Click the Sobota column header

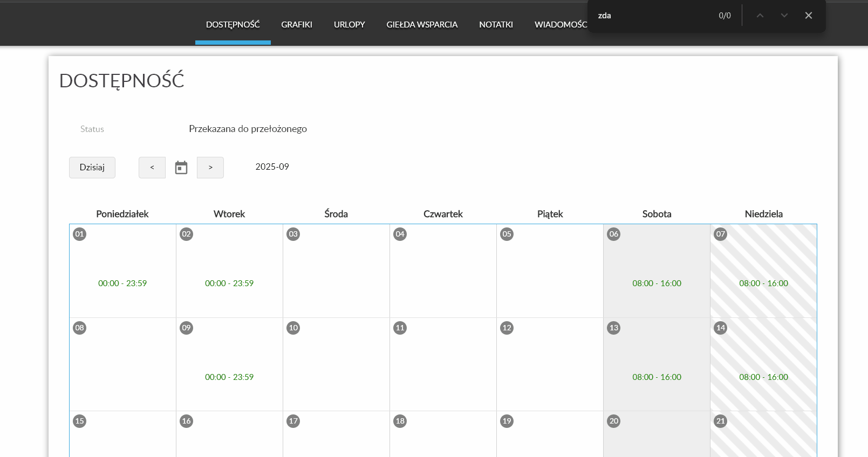[657, 214]
